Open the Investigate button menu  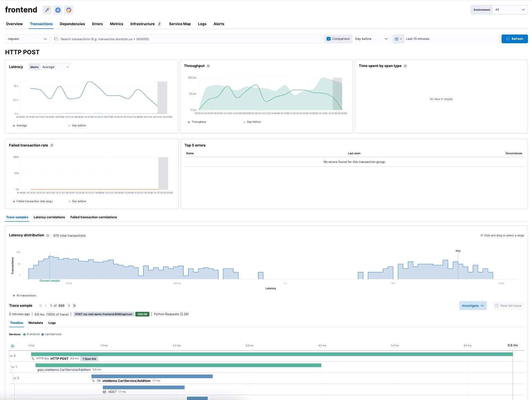(x=472, y=306)
